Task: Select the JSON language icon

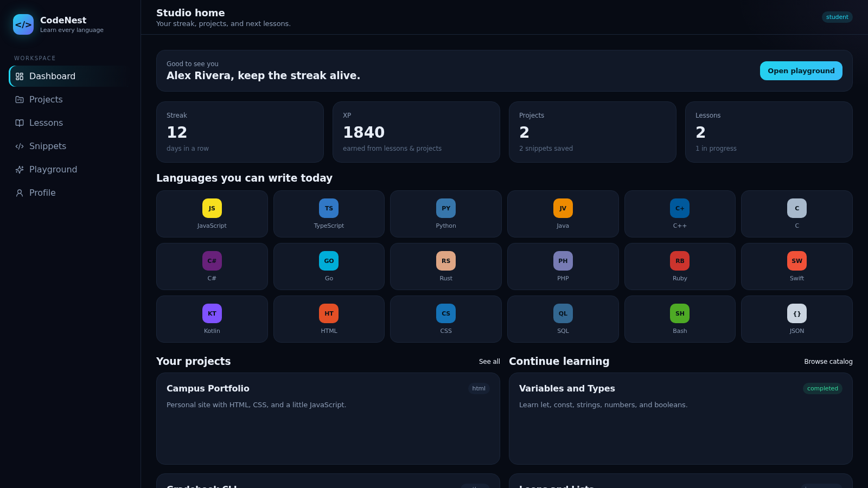Action: (797, 313)
